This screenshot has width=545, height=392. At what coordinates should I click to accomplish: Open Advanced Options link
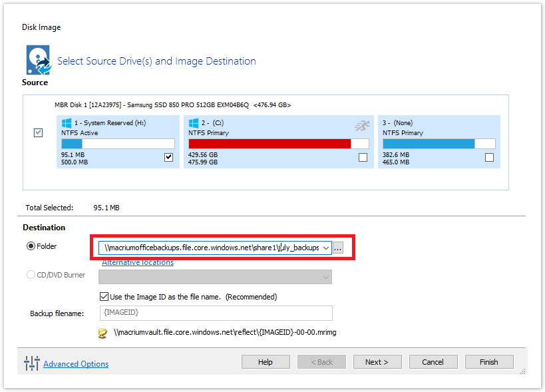(76, 364)
